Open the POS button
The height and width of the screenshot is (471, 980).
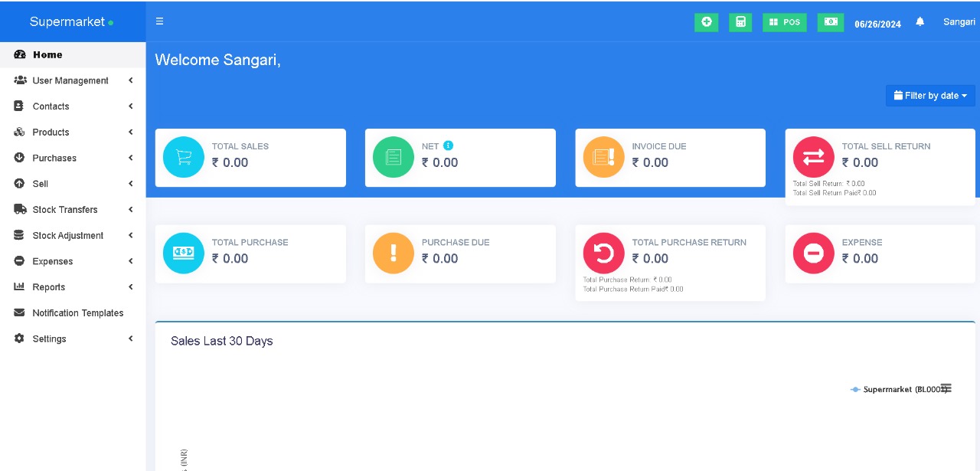[784, 22]
